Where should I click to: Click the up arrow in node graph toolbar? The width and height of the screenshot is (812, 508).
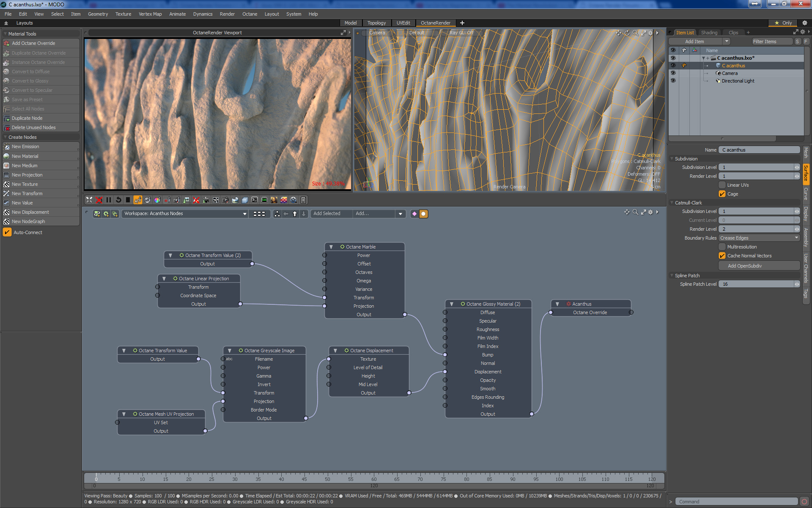[x=295, y=214]
